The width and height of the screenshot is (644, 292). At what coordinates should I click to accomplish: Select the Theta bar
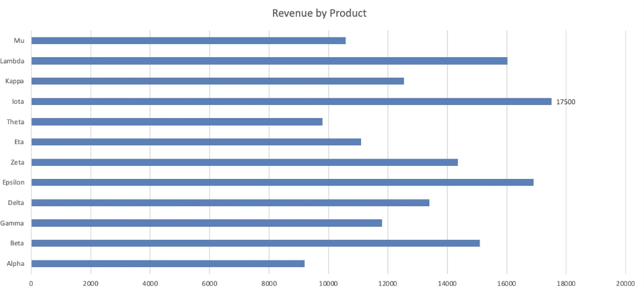pos(177,122)
